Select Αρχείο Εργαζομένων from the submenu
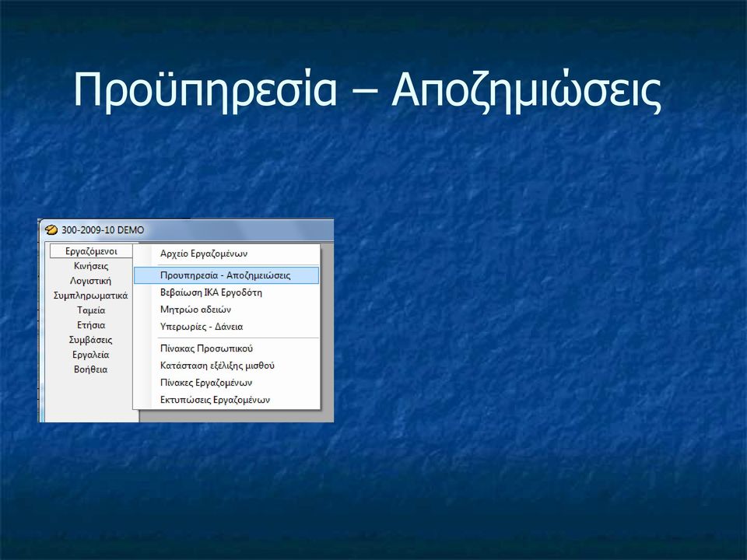 (x=226, y=254)
